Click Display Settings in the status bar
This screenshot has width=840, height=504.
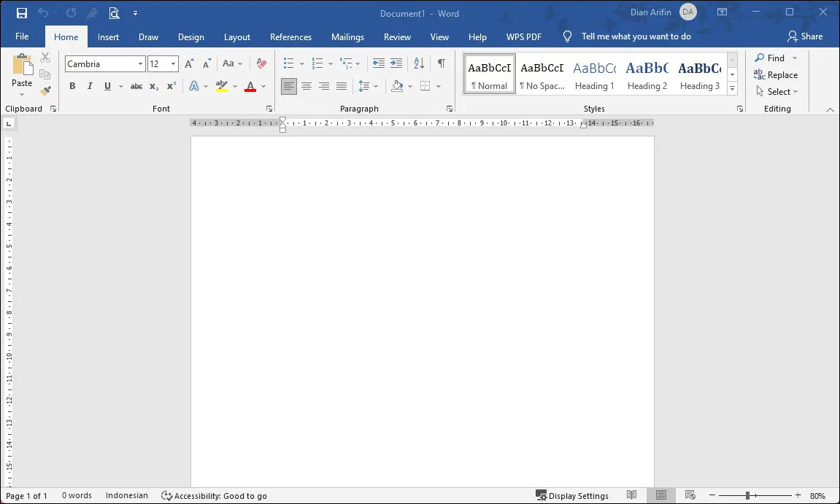click(x=573, y=495)
